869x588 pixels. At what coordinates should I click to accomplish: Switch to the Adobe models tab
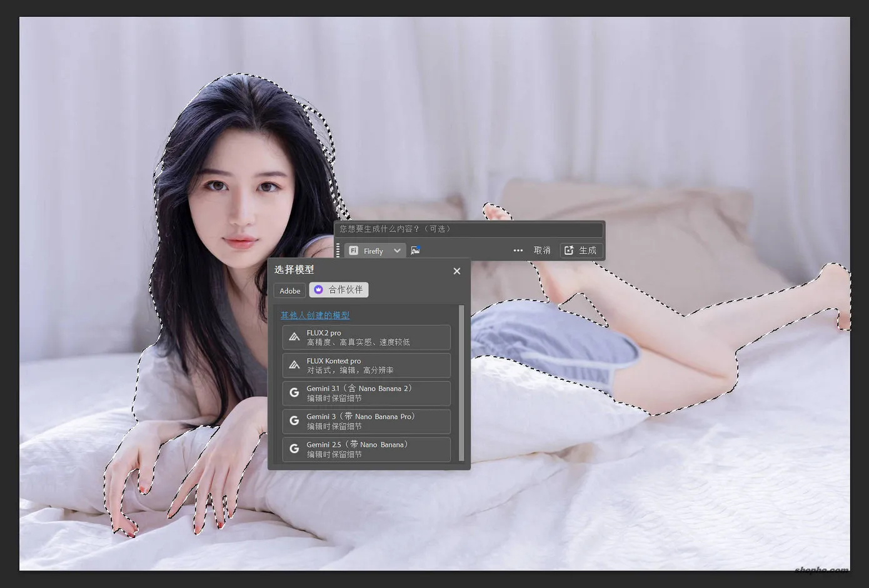click(289, 291)
